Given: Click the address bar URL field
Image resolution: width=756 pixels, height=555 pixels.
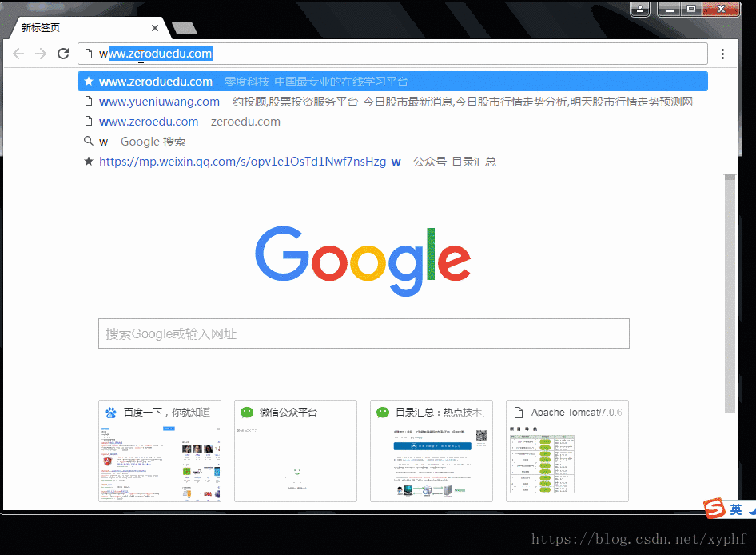Looking at the screenshot, I should [x=392, y=54].
